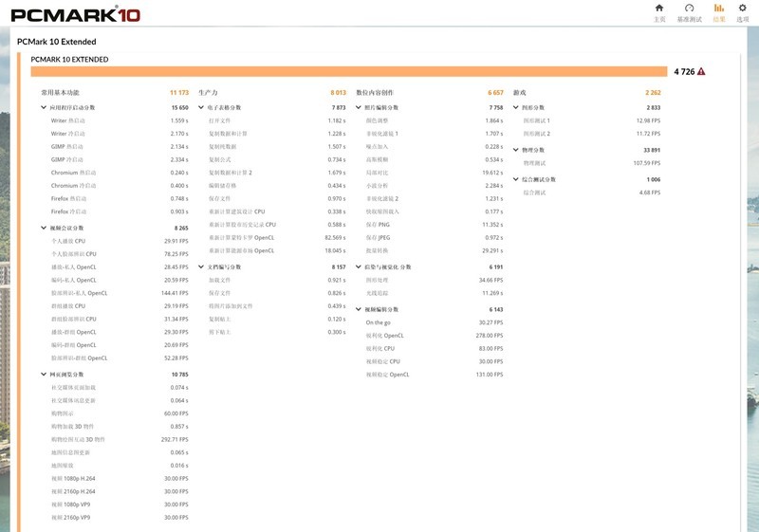759x532 pixels.
Task: Click the combined test row showing 4.68 FPS
Action: [591, 193]
